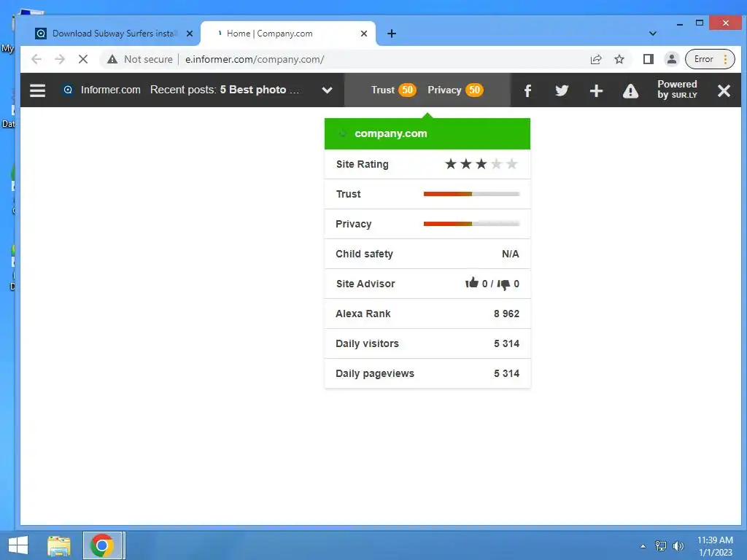Click Chrome icon in taskbar
The width and height of the screenshot is (747, 560).
(102, 545)
